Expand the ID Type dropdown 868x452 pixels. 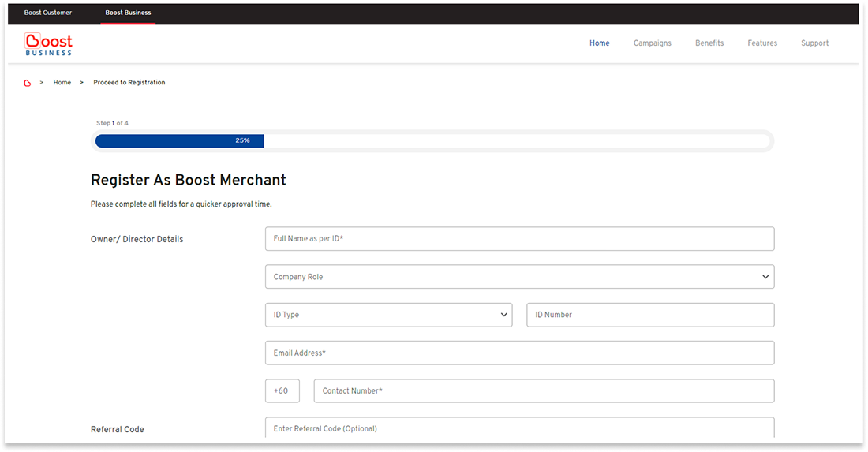pyautogui.click(x=388, y=315)
